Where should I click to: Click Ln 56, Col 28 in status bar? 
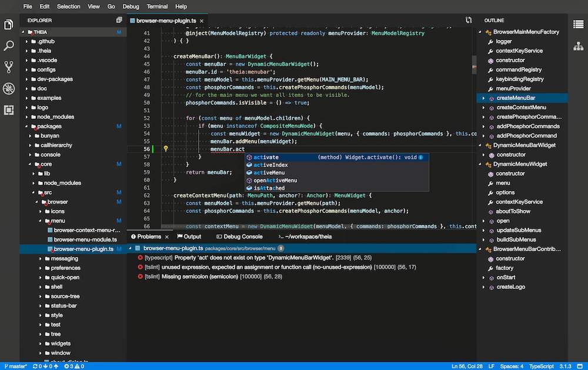pyautogui.click(x=467, y=366)
